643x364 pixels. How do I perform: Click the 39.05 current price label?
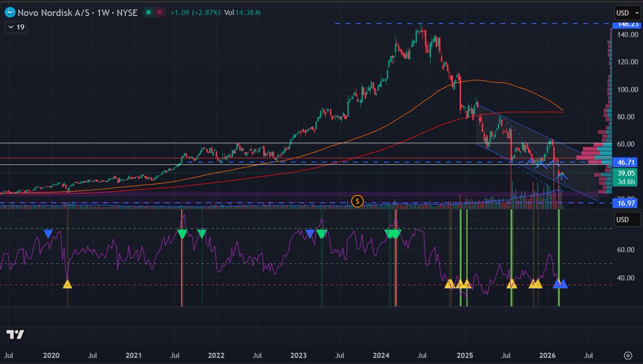(x=625, y=173)
